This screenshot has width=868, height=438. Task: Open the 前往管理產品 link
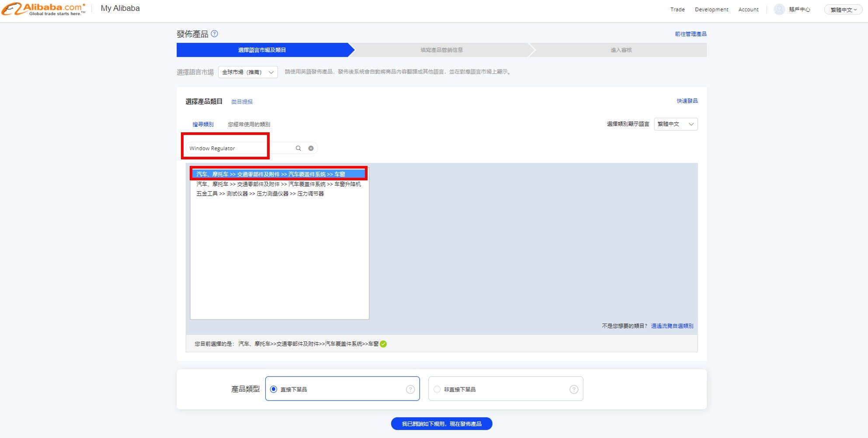tap(691, 34)
